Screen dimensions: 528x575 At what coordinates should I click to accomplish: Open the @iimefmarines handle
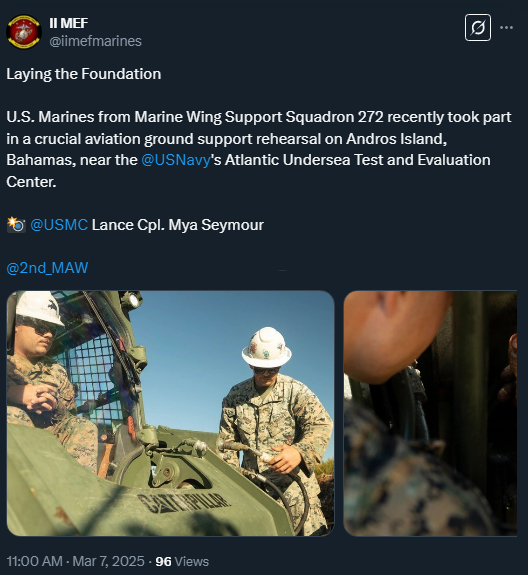(x=95, y=41)
